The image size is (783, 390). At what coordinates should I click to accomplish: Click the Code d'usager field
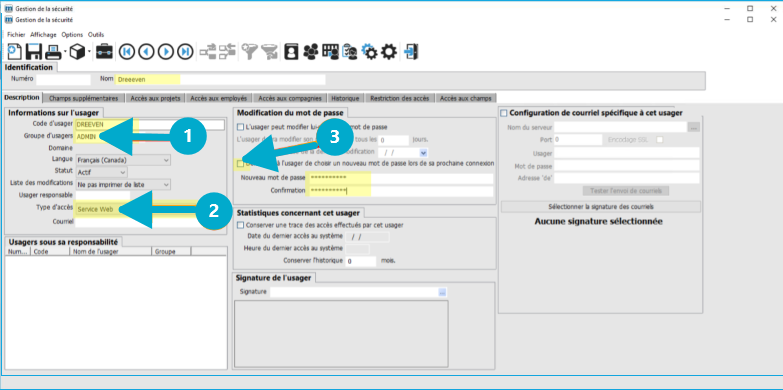click(150, 124)
